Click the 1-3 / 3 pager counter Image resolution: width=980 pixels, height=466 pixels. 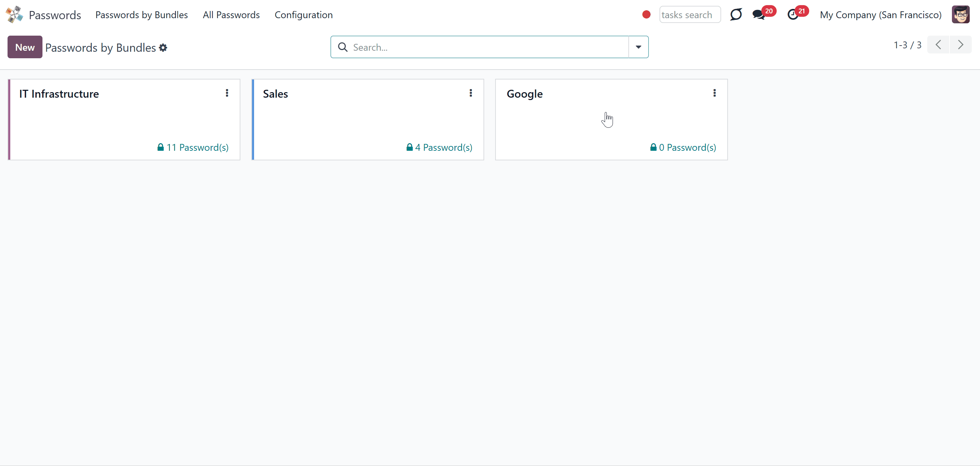(907, 45)
